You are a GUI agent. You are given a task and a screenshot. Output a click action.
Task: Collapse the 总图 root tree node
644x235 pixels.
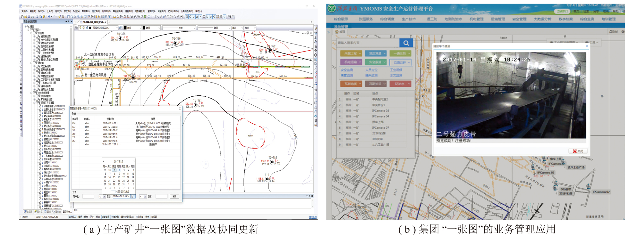click(26, 26)
